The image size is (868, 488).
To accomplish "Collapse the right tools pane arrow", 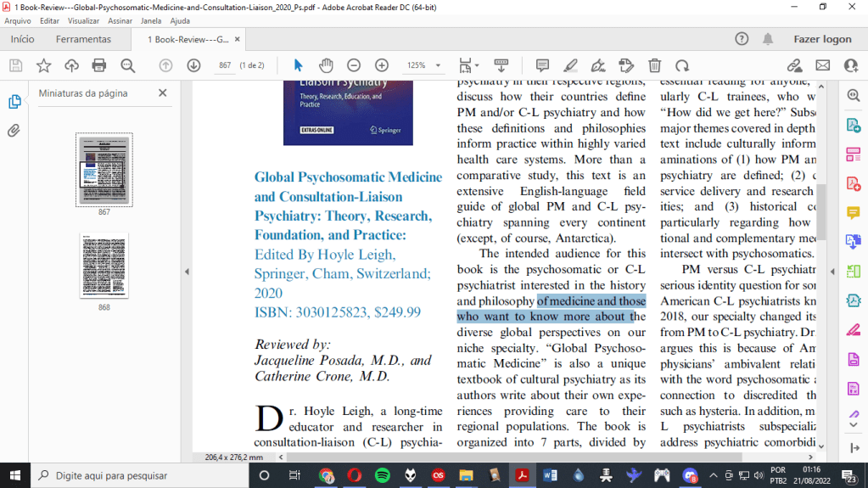I will tap(832, 272).
